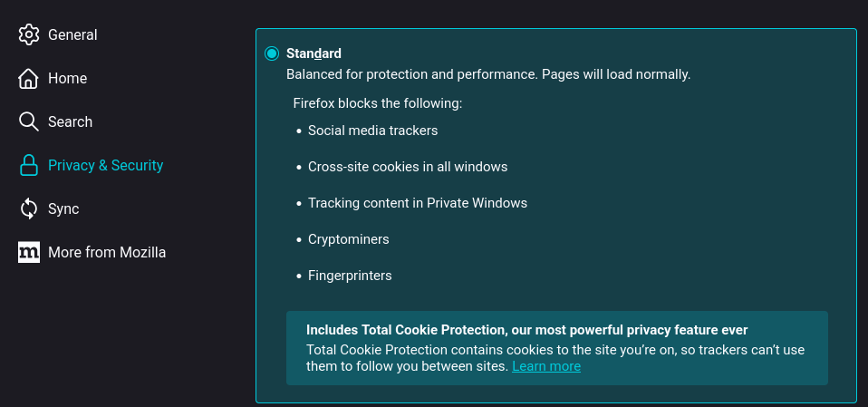Click the Home house icon
This screenshot has height=407, width=868.
(29, 79)
